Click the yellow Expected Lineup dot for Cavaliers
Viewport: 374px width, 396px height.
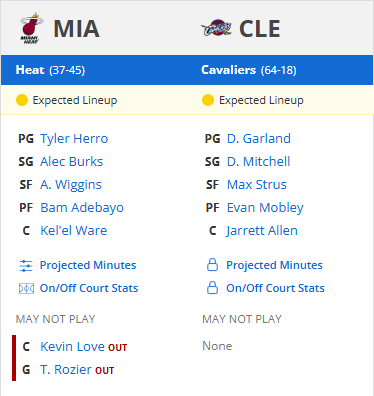pyautogui.click(x=208, y=100)
